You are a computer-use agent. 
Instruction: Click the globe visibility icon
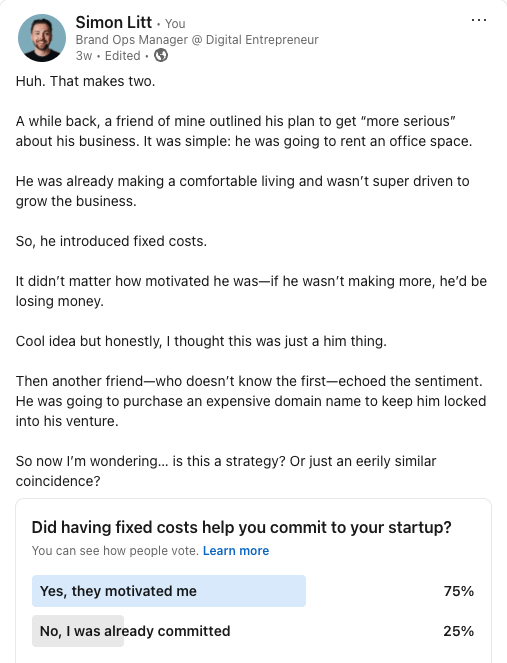click(x=161, y=55)
